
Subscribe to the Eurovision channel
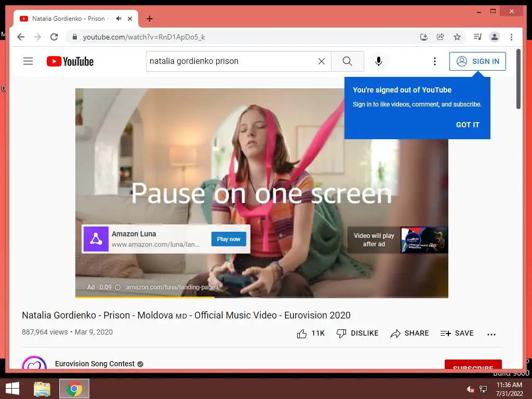pyautogui.click(x=473, y=364)
